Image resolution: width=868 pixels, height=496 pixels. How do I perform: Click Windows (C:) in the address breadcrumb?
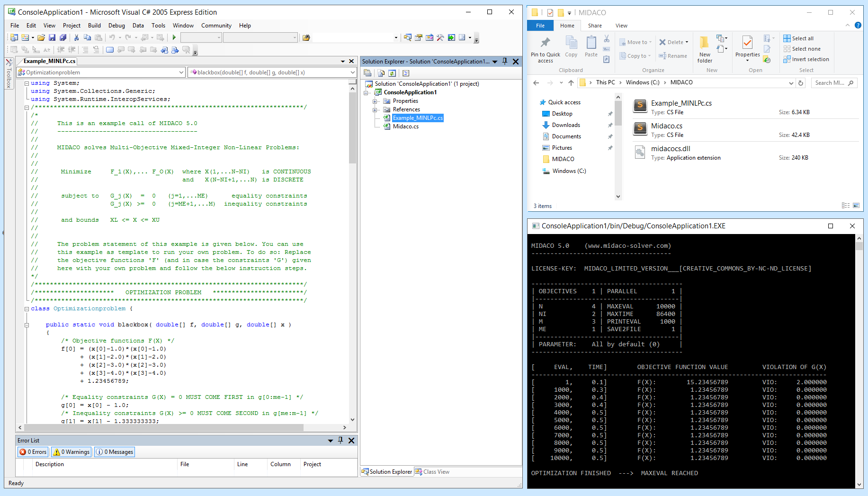643,82
